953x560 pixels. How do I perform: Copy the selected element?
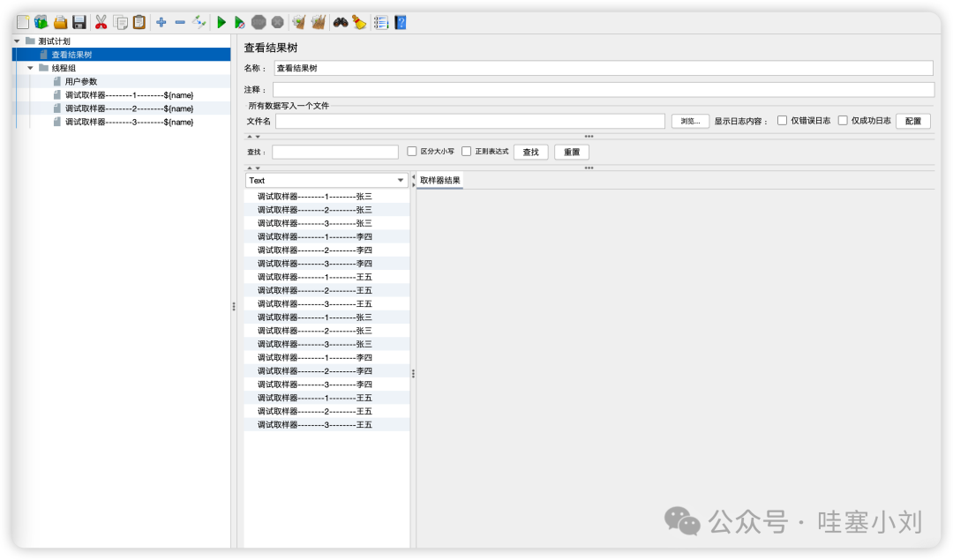120,22
